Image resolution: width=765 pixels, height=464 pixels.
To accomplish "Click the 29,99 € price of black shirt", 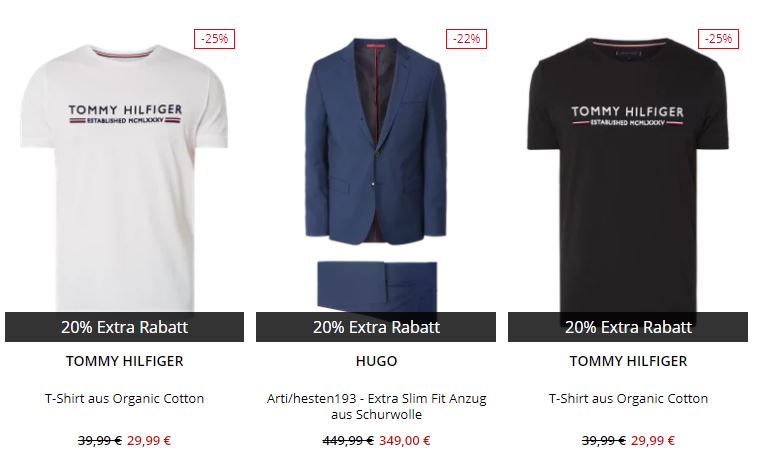I will tap(652, 441).
